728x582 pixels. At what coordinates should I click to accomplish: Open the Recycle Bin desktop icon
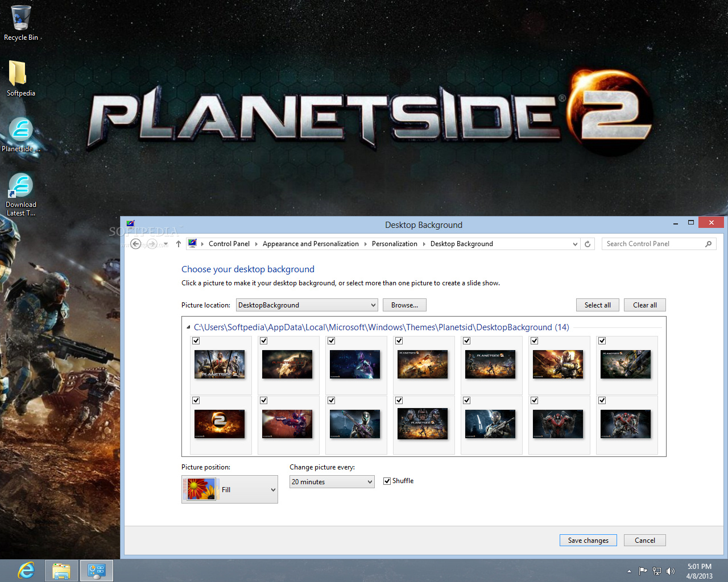coord(21,23)
